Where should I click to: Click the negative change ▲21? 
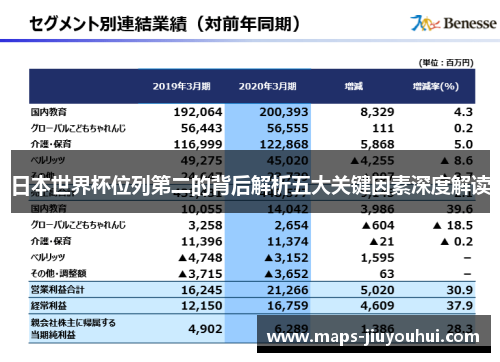[x=382, y=241]
